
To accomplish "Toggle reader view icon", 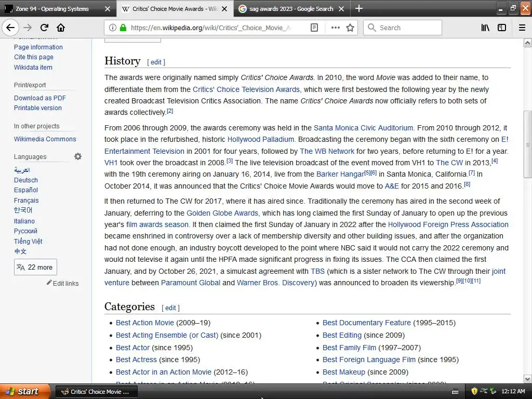I will point(314,28).
